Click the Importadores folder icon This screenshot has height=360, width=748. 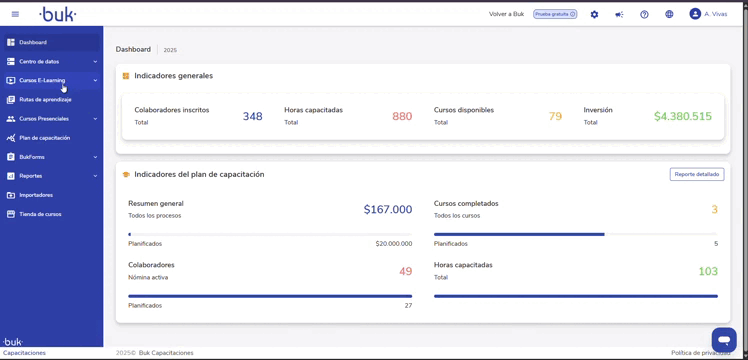coord(10,195)
